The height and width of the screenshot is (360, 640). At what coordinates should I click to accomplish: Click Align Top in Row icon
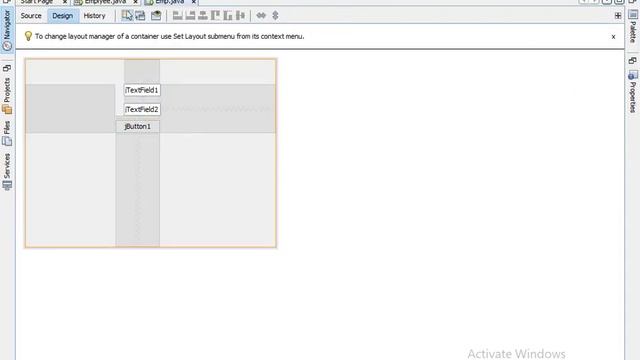coord(215,16)
